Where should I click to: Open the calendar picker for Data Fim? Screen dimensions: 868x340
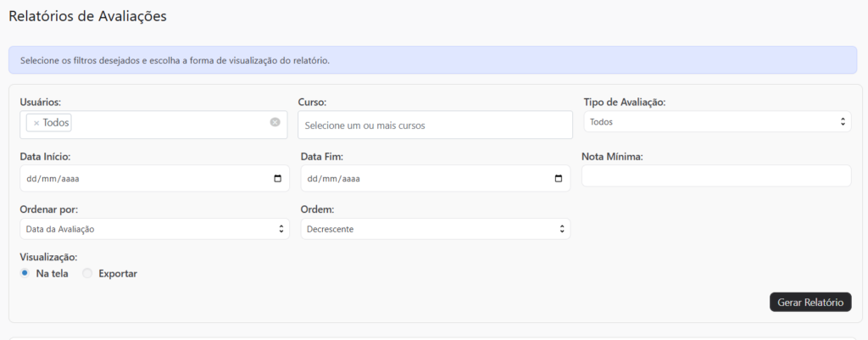558,179
